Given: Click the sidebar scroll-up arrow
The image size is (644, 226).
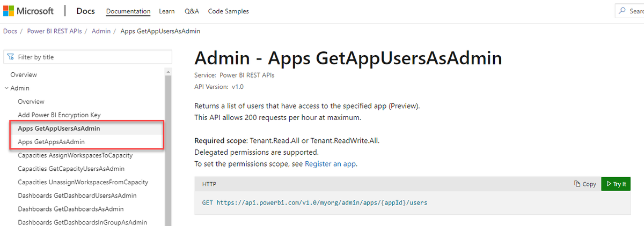Looking at the screenshot, I should 168,71.
